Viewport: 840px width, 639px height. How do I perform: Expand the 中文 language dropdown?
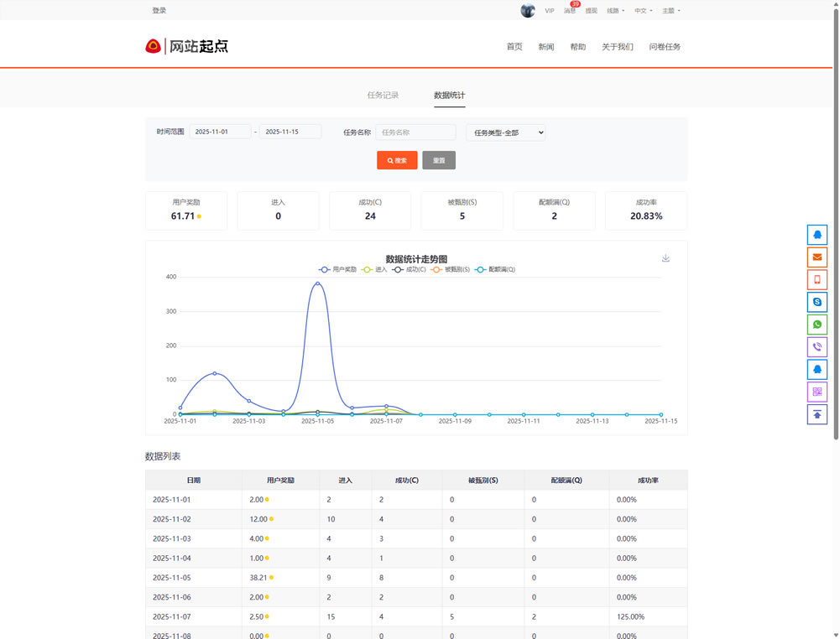[643, 11]
